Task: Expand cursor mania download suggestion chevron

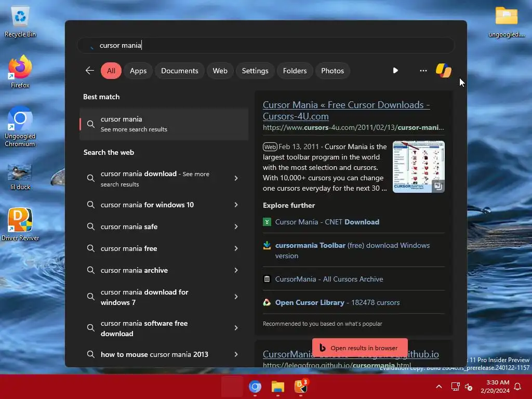Action: [236, 178]
